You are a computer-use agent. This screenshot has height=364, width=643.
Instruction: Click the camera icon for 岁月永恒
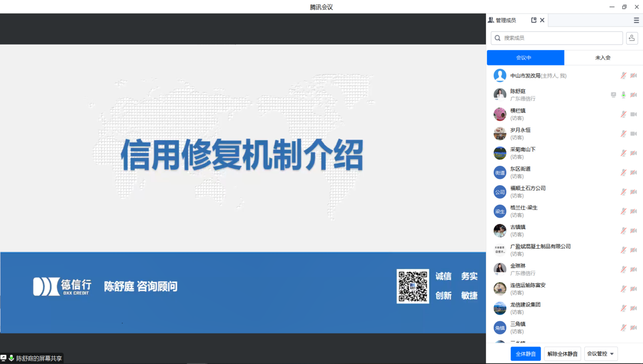tap(633, 134)
